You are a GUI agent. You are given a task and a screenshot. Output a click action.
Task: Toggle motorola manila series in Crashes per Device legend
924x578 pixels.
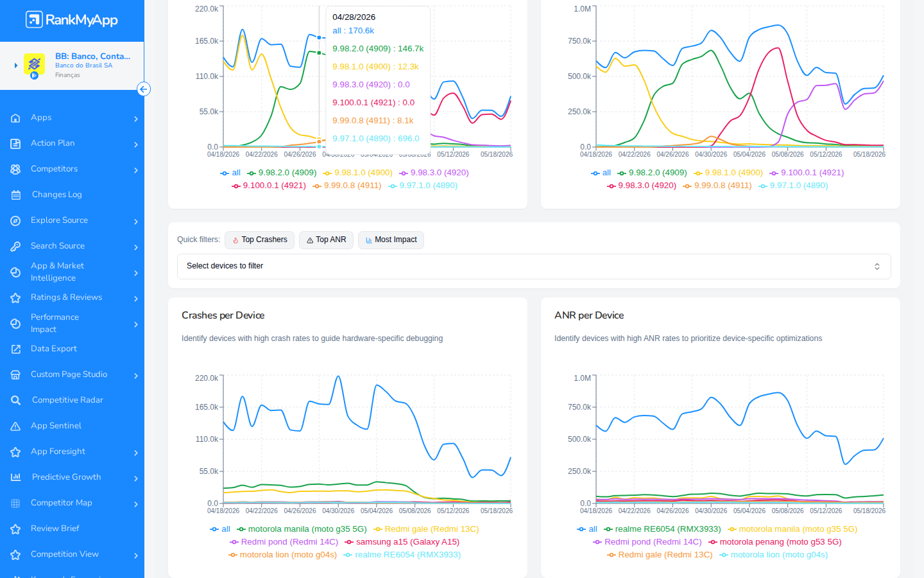click(302, 529)
